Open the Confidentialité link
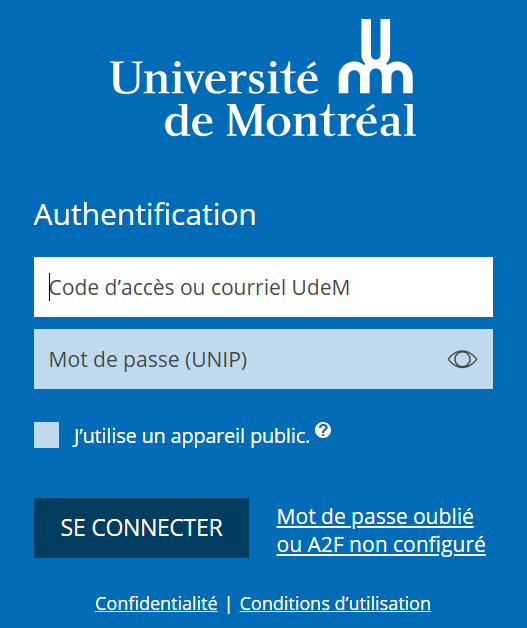This screenshot has width=527, height=628. coord(156,604)
